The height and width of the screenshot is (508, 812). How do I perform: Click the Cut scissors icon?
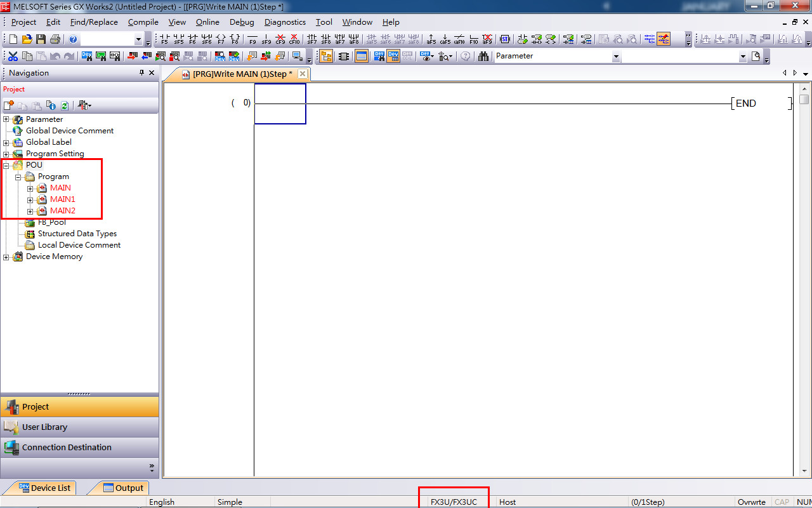pyautogui.click(x=13, y=56)
